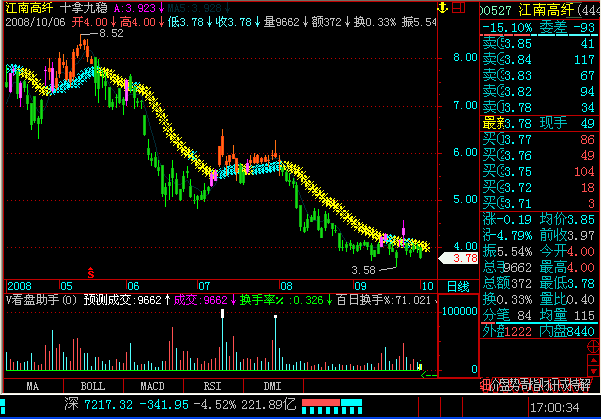Image resolution: width=601 pixels, height=419 pixels.
Task: Click the green dashed left arrow below the volume chart
Action: [429, 375]
